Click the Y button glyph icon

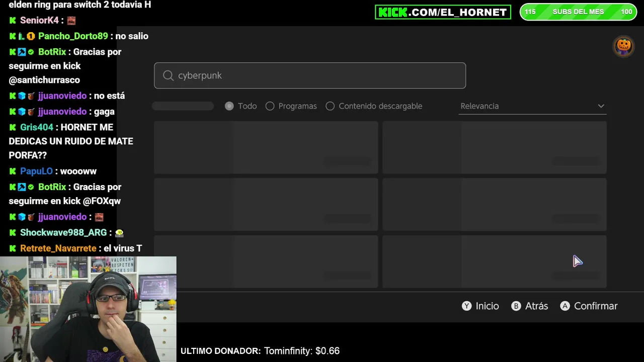(466, 306)
